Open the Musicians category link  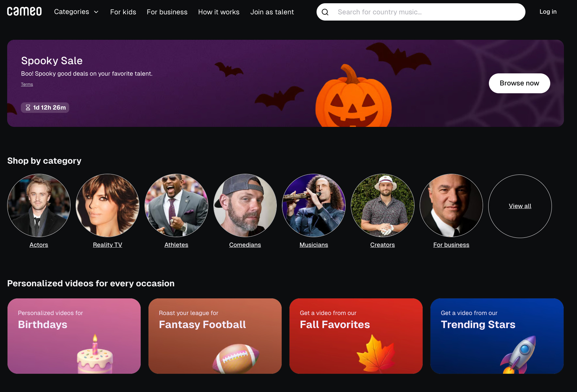(x=314, y=245)
